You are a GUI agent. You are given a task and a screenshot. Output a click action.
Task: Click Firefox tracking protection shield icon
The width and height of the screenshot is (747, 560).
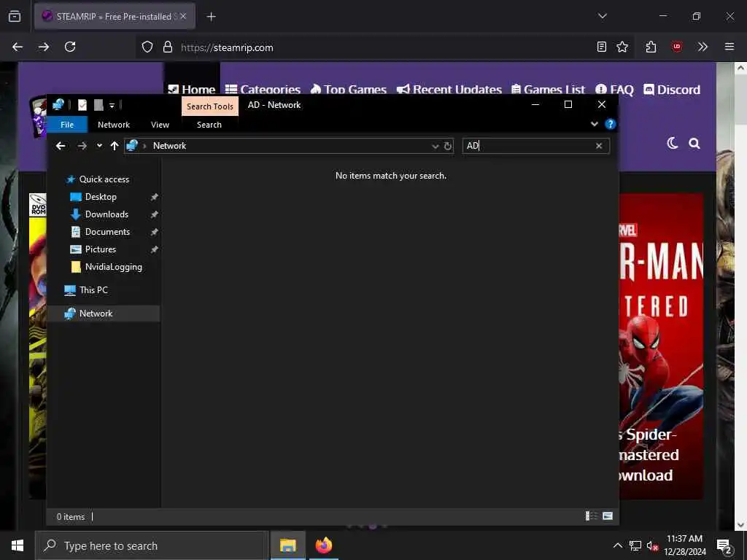point(147,47)
